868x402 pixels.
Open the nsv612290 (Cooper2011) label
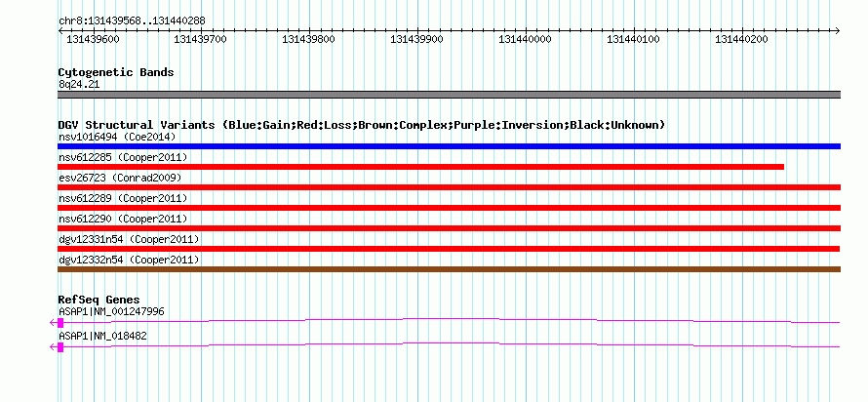(123, 219)
